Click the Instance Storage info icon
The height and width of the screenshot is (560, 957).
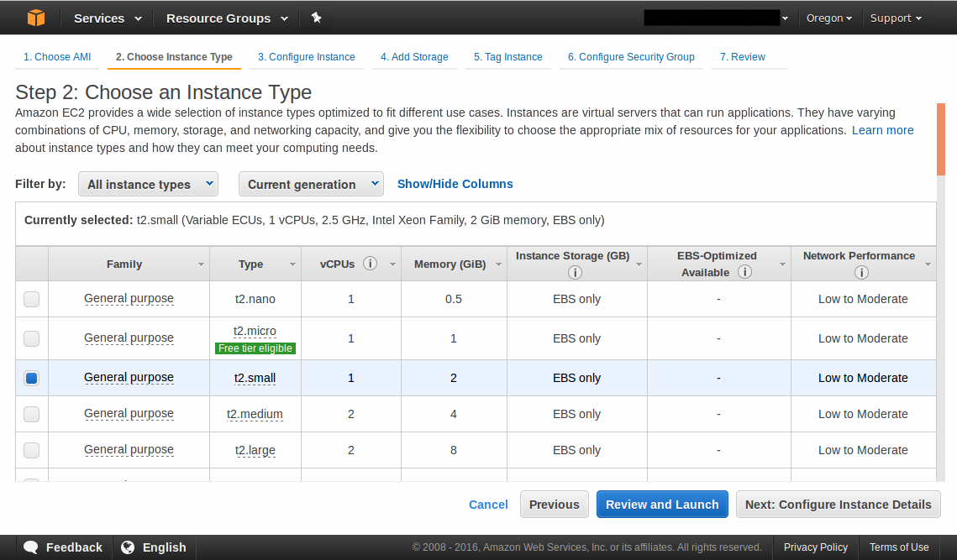tap(575, 273)
